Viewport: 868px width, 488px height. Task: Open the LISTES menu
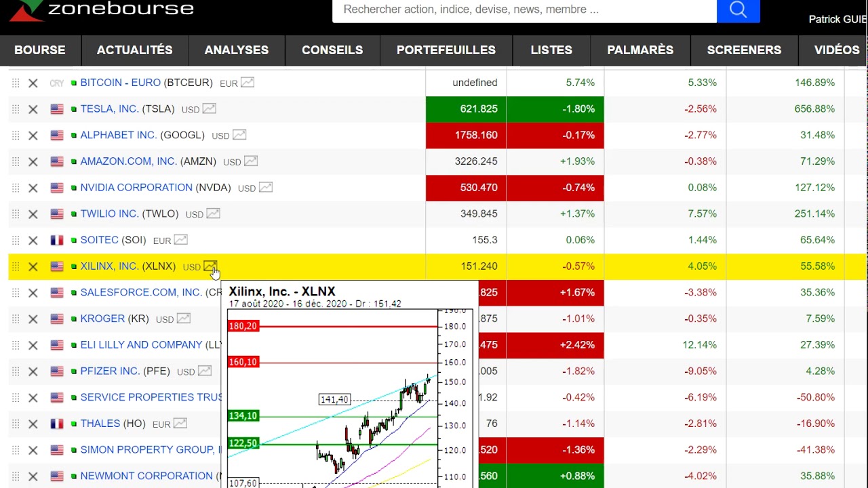pyautogui.click(x=551, y=50)
